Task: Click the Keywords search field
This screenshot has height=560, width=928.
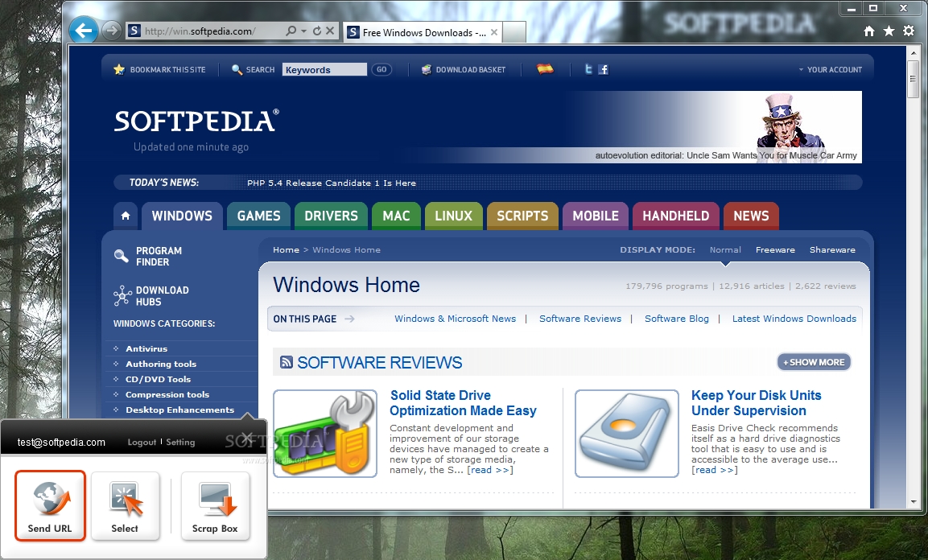Action: point(324,70)
